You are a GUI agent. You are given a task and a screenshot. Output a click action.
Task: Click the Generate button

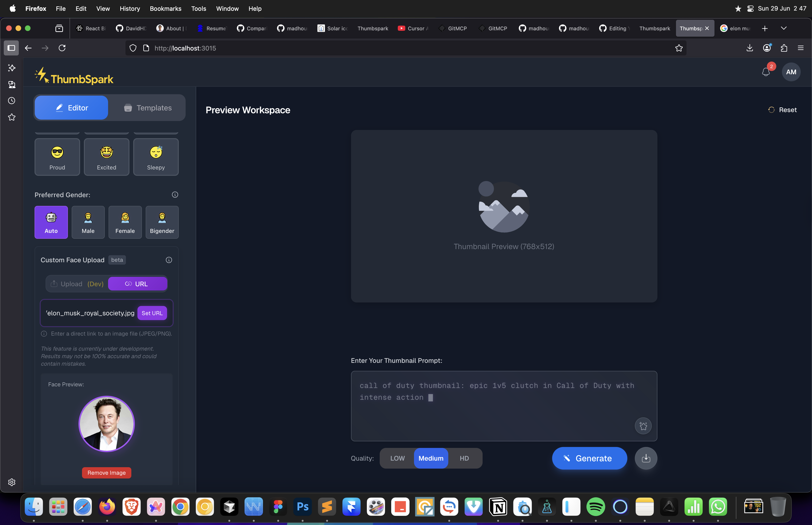click(589, 458)
